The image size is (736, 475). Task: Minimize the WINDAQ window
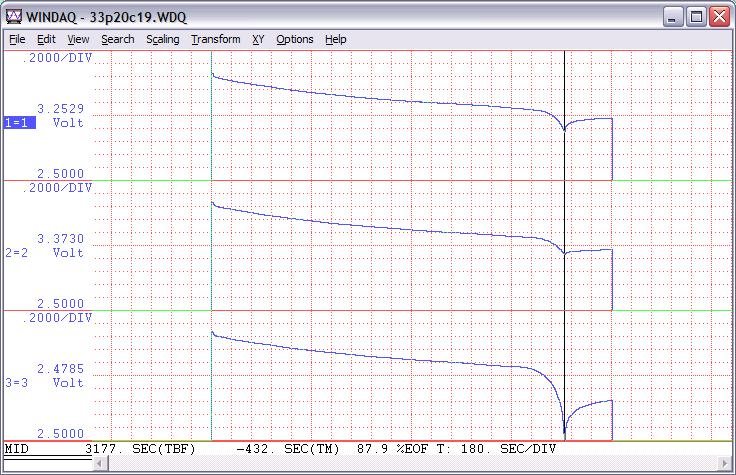click(672, 17)
